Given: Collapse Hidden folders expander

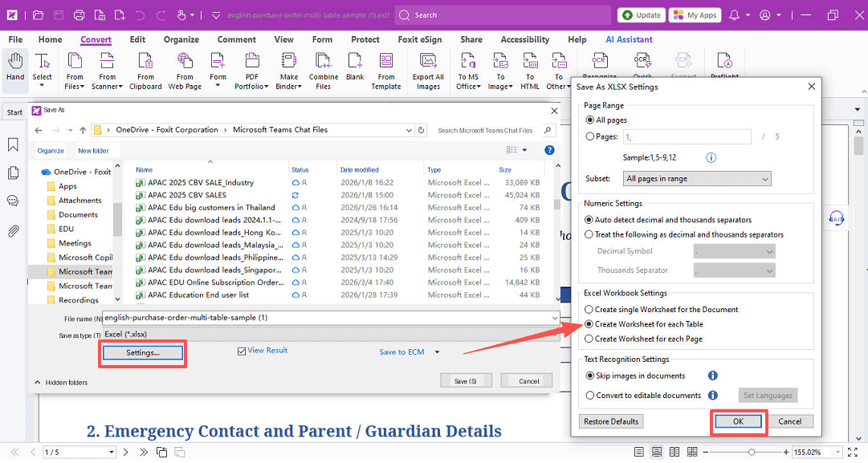Looking at the screenshot, I should pos(38,382).
